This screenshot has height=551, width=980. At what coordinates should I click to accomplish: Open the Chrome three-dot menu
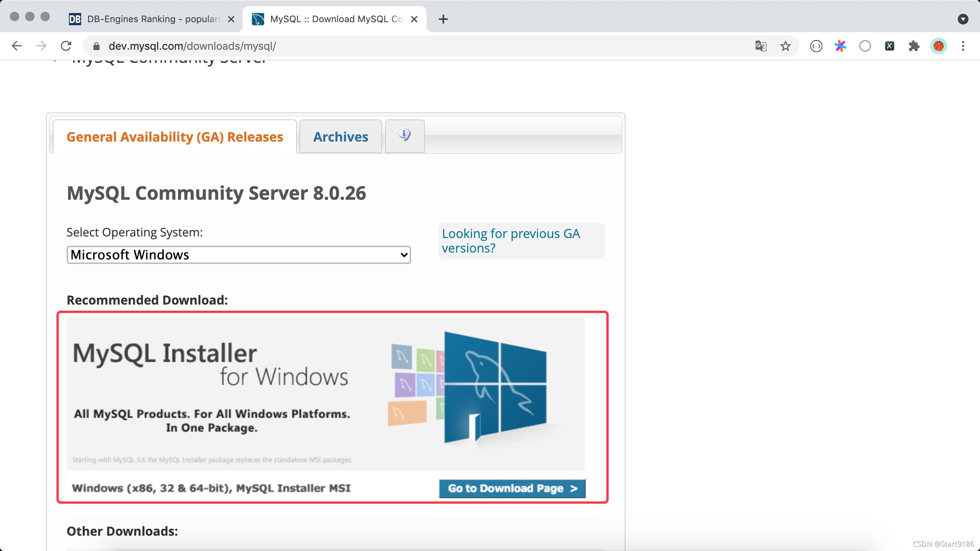pyautogui.click(x=963, y=46)
